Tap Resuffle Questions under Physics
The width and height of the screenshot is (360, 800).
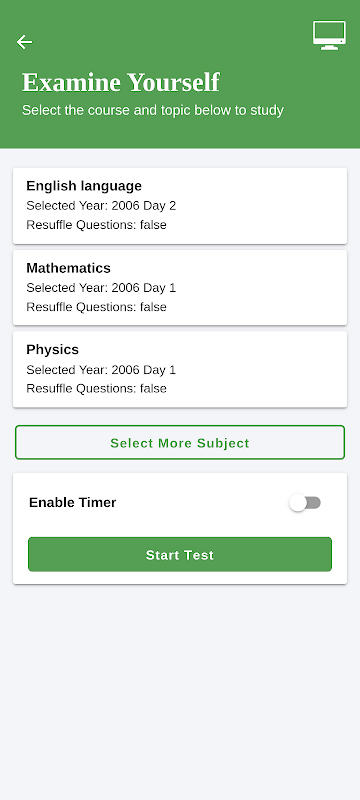click(x=96, y=389)
